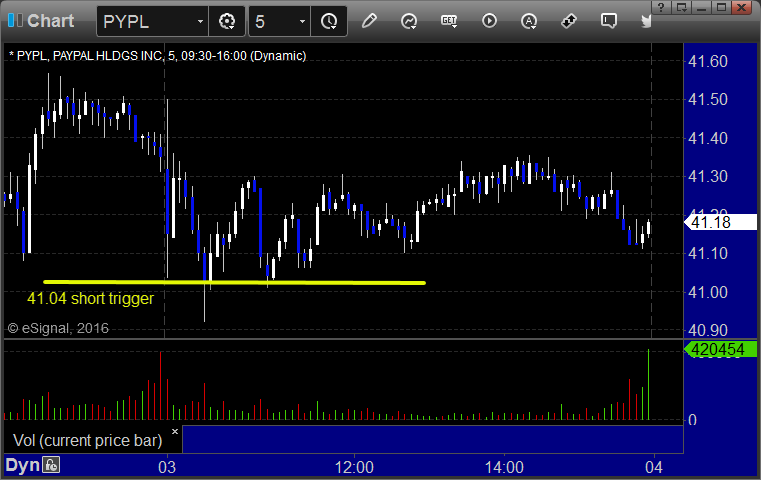Image resolution: width=761 pixels, height=480 pixels.
Task: Click the 41.10 price scale label
Action: tap(708, 253)
